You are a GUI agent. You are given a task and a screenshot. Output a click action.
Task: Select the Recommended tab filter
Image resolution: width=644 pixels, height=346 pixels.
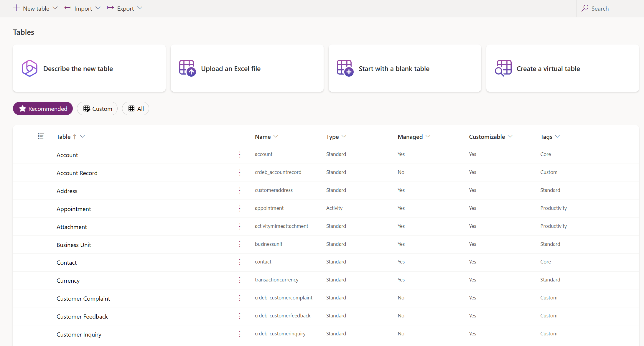[43, 108]
